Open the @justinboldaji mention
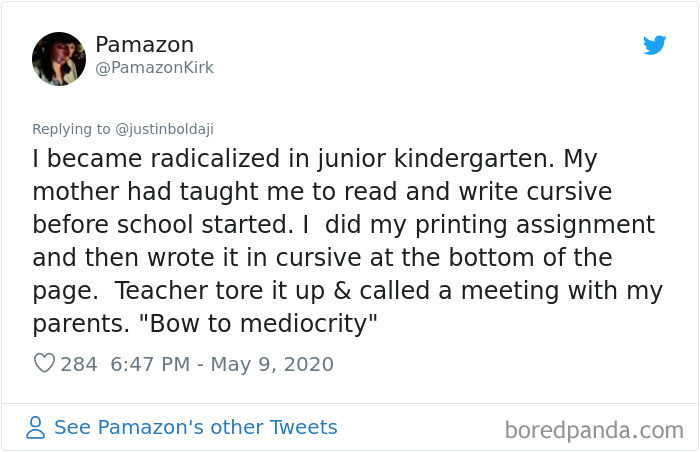 pos(162,129)
